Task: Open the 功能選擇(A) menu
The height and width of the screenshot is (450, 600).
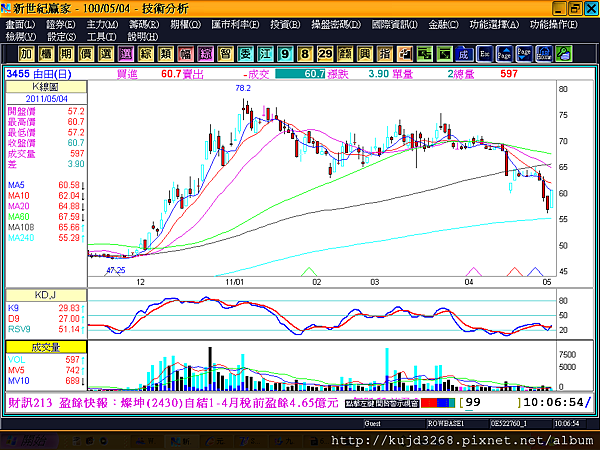Action: click(494, 24)
